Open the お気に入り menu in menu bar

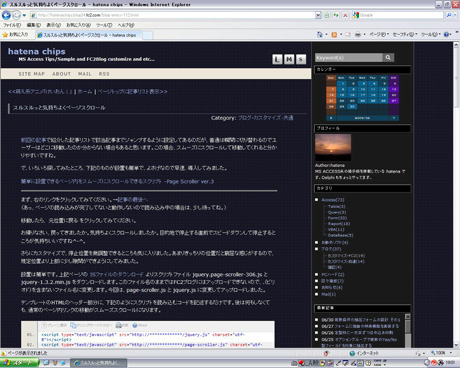click(78, 25)
